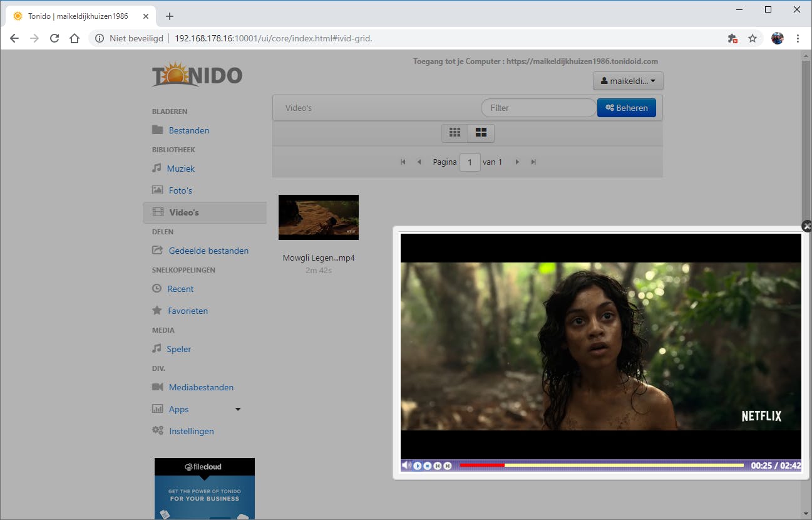Skip to previous video in the player

(438, 465)
